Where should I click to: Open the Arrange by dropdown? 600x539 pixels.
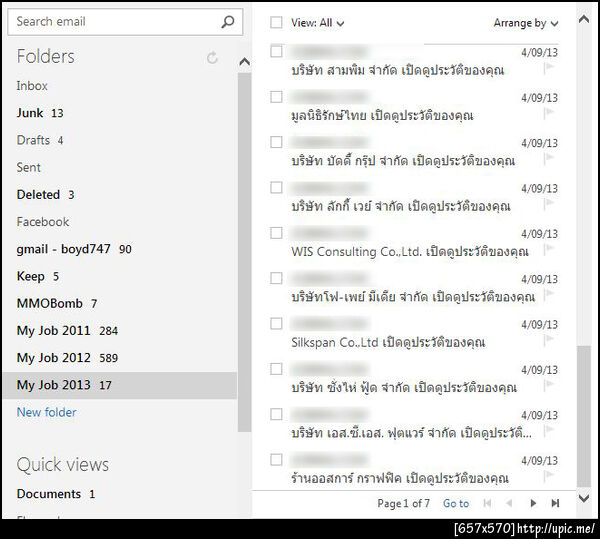[x=526, y=23]
